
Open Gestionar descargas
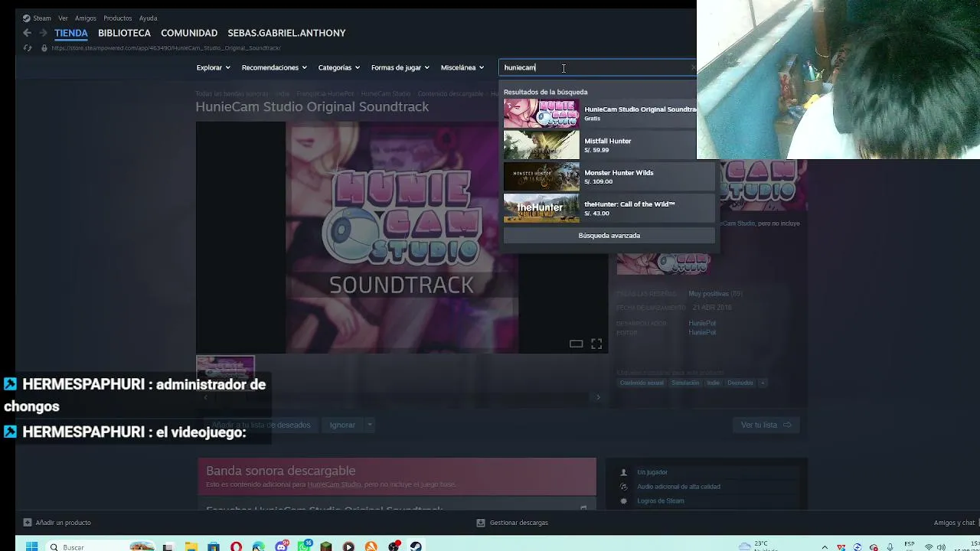(512, 523)
